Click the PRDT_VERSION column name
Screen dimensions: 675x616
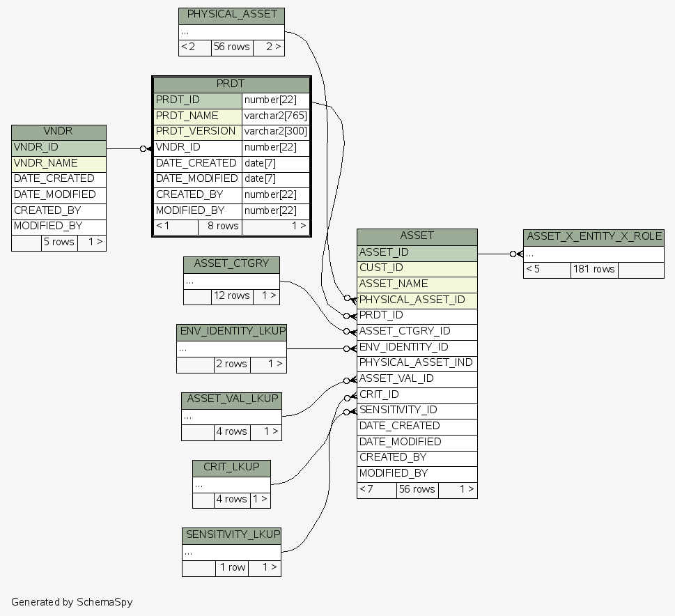click(197, 131)
